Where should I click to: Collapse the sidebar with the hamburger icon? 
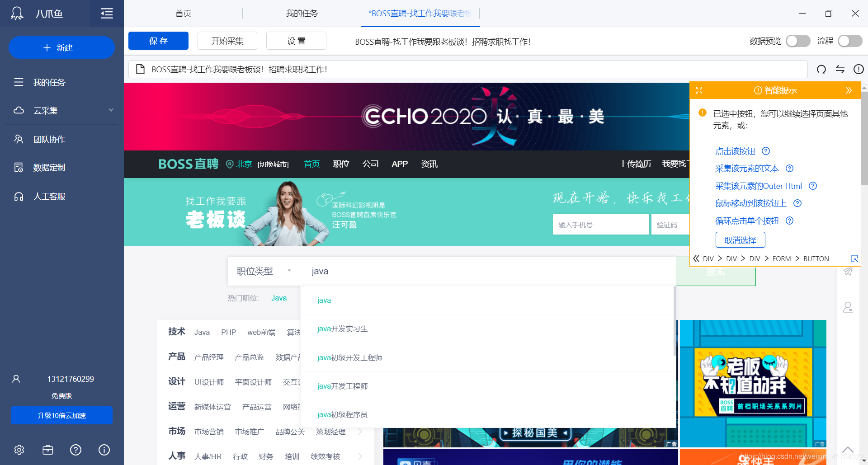(107, 14)
